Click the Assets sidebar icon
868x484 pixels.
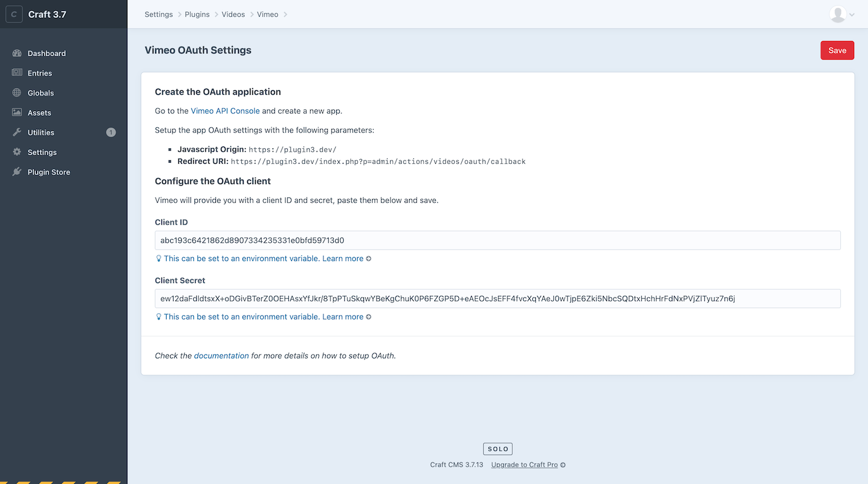click(18, 112)
